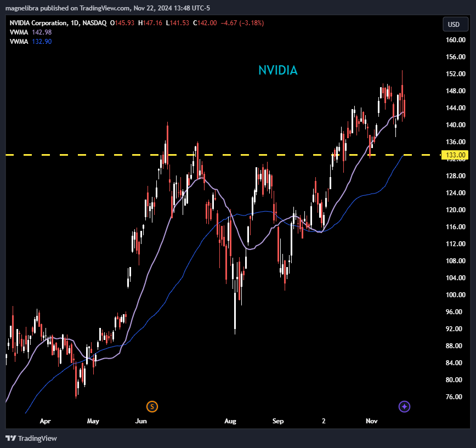Image resolution: width=476 pixels, height=448 pixels.
Task: Click the '2' October date label
Action: (x=324, y=421)
